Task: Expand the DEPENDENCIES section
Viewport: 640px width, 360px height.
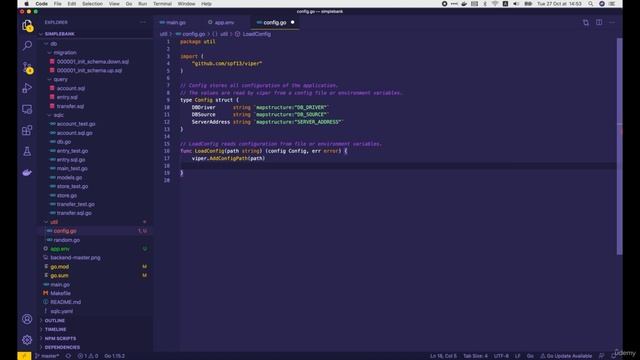Action: 62,347
